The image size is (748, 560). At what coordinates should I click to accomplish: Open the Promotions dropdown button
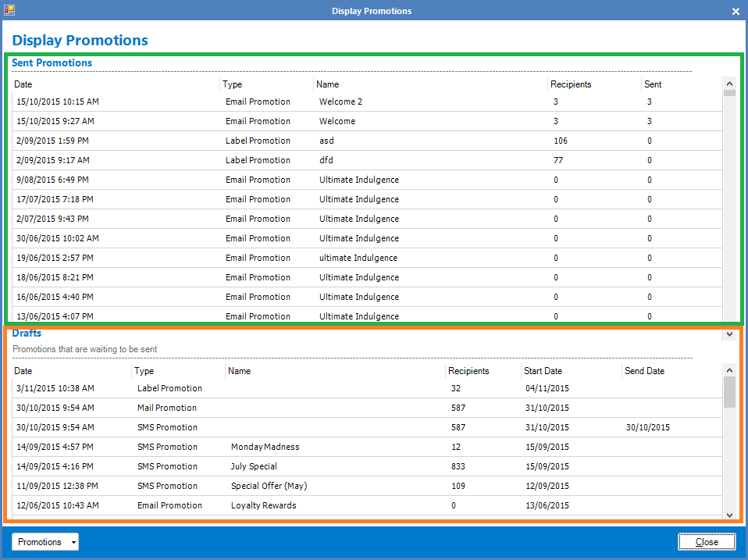click(45, 542)
